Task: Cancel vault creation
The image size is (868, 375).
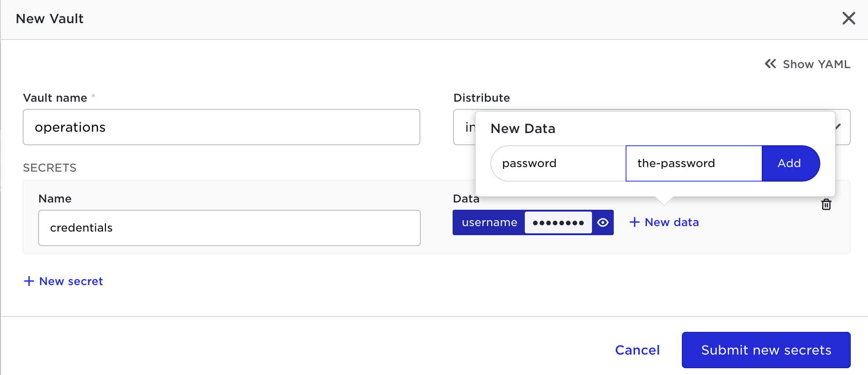Action: pyautogui.click(x=637, y=350)
